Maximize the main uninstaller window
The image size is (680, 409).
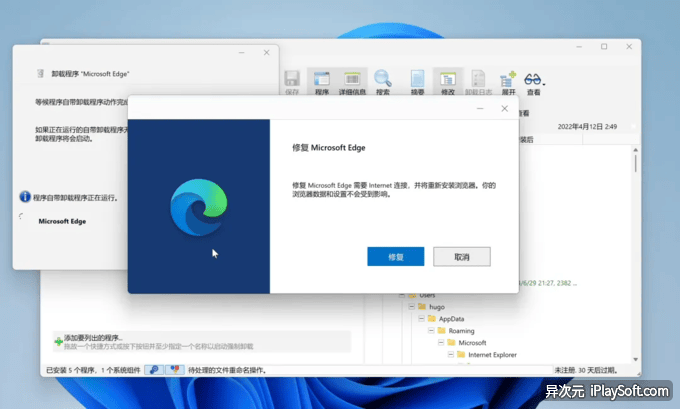point(604,46)
